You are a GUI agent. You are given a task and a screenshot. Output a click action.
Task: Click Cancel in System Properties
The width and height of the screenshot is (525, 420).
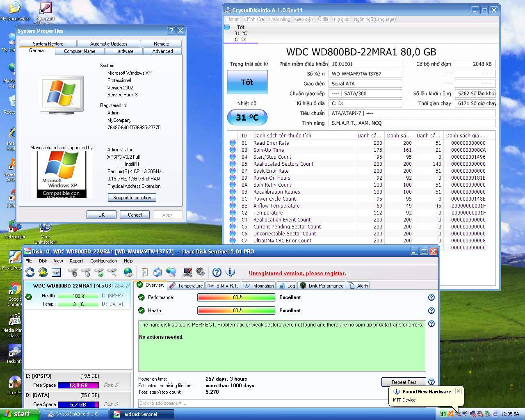point(135,215)
